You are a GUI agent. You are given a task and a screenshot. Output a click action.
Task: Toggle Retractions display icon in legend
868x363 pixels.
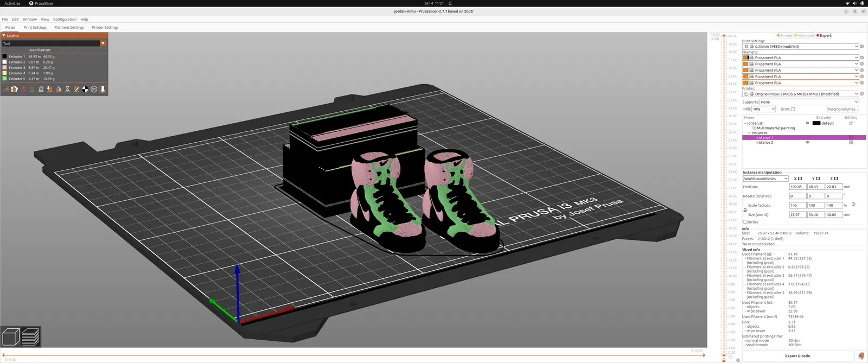coord(23,89)
